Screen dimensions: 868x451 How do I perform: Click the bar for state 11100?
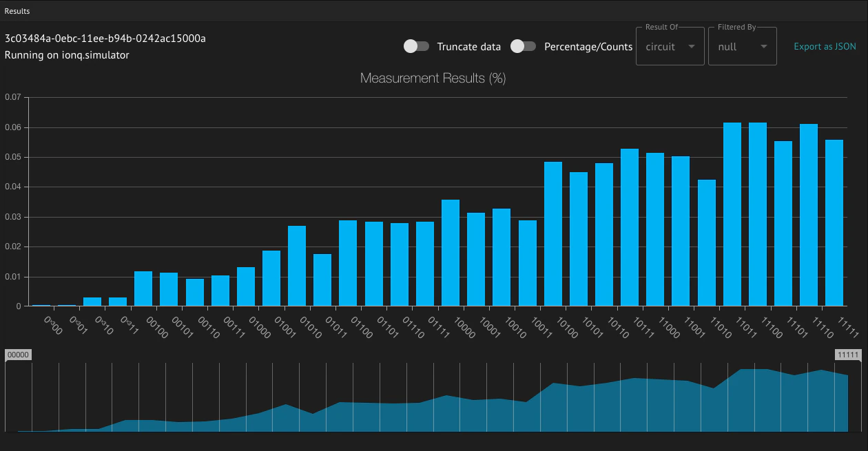(758, 214)
